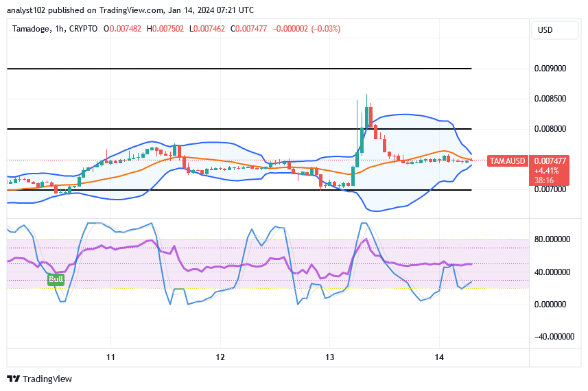Select the red TAMAUSD price tag
Image resolution: width=588 pixels, height=391 pixels.
pyautogui.click(x=507, y=161)
